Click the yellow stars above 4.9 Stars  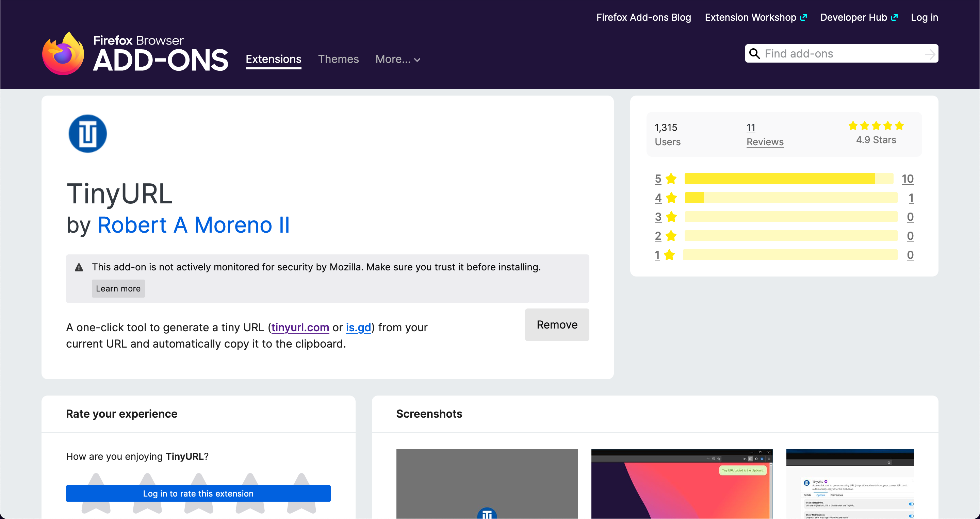[876, 125]
